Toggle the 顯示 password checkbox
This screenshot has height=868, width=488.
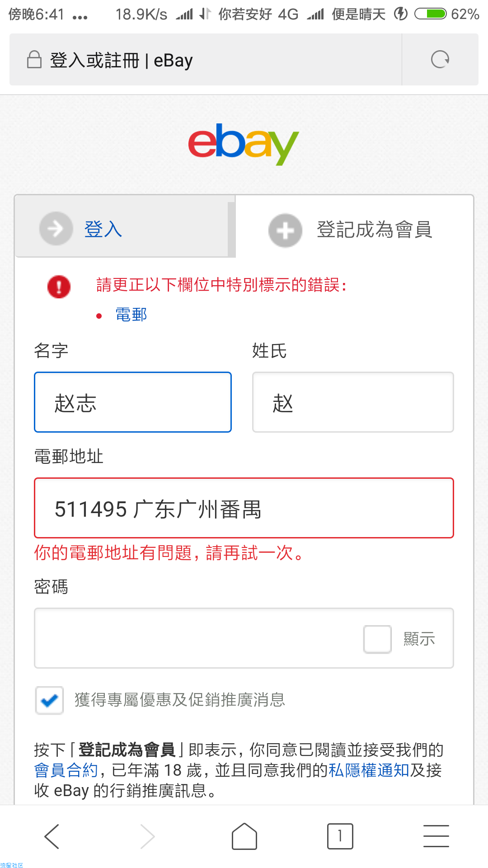tap(377, 639)
